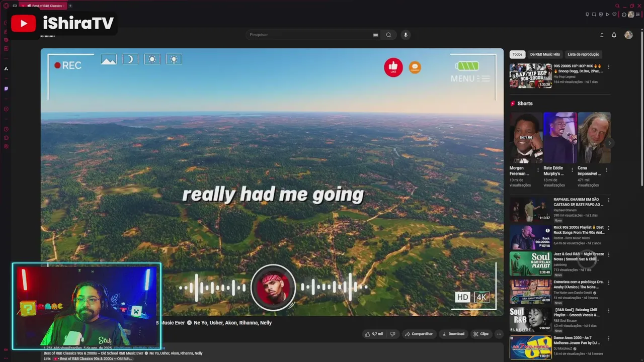644x362 pixels.
Task: Open 90S 2000S HIP HOP MIX title
Action: [578, 68]
